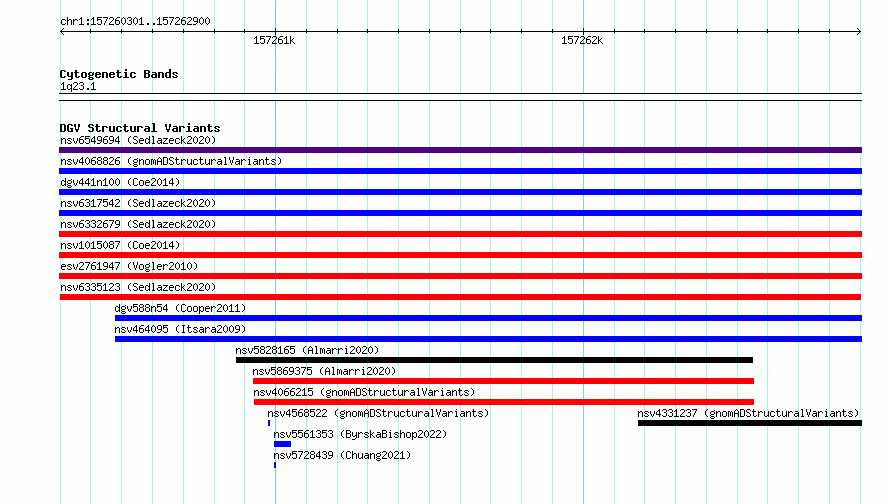890x504 pixels.
Task: Click nsv464095 (Itsara2009) label
Action: [180, 329]
